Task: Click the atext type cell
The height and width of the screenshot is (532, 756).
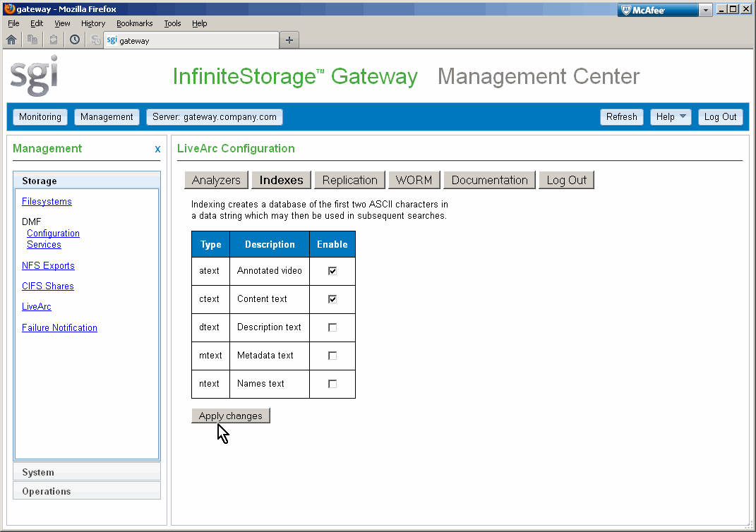Action: click(210, 271)
